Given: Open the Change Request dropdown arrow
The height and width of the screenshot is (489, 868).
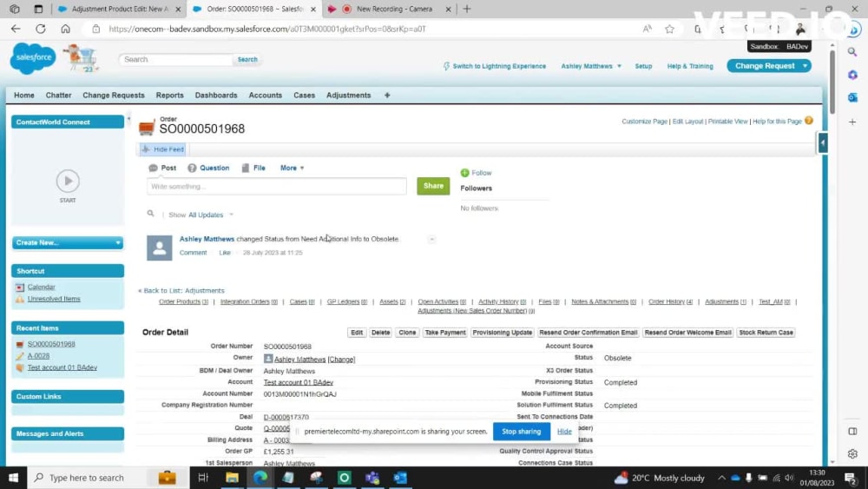Looking at the screenshot, I should tap(805, 66).
